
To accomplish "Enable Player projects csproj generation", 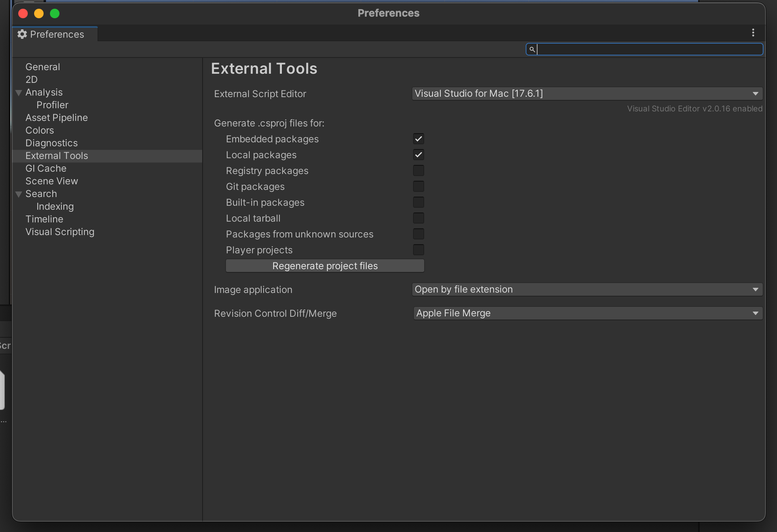I will [x=418, y=250].
